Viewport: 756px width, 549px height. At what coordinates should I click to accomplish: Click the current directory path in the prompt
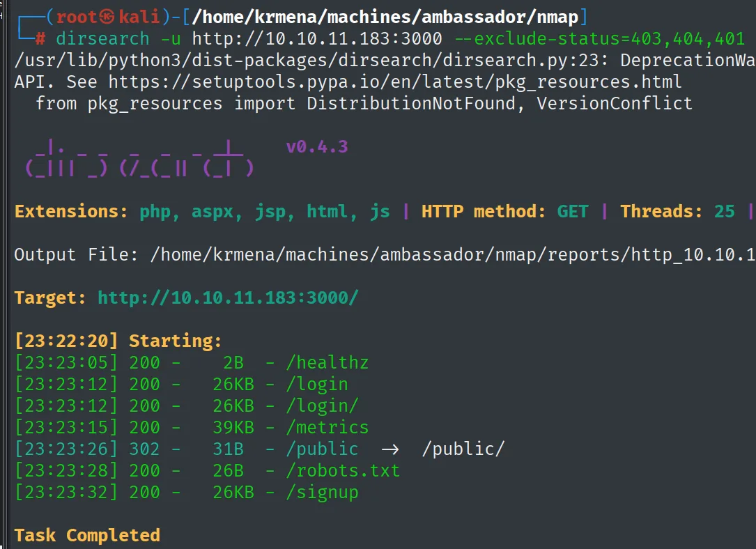385,17
